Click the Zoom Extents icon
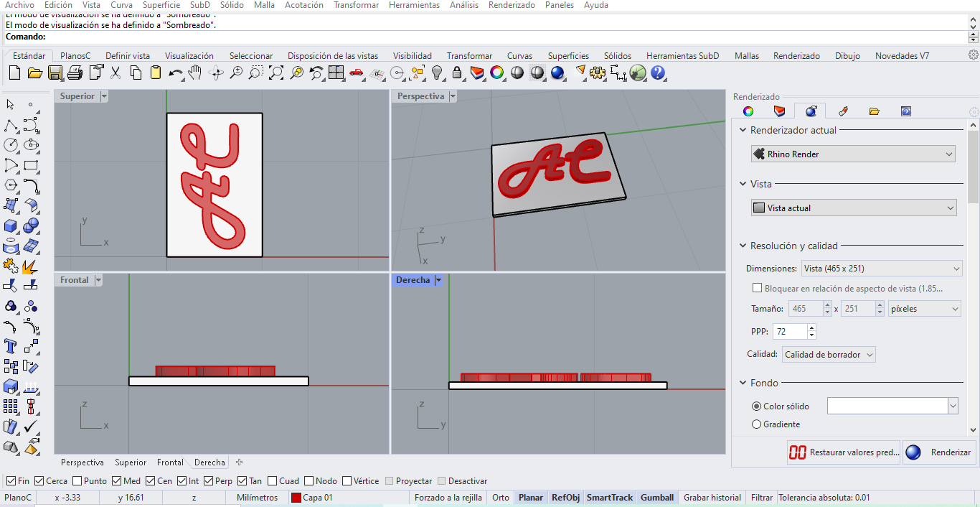Screen dimensions: 980x507 [276, 73]
